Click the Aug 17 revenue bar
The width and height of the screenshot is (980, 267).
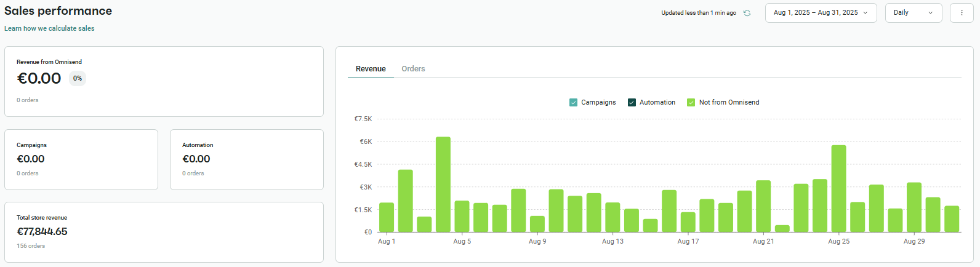point(688,222)
